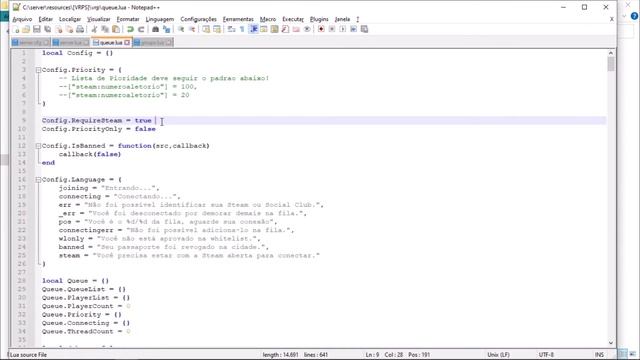Image resolution: width=640 pixels, height=360 pixels.
Task: Open the Linguagem menu
Action: pos(160,19)
